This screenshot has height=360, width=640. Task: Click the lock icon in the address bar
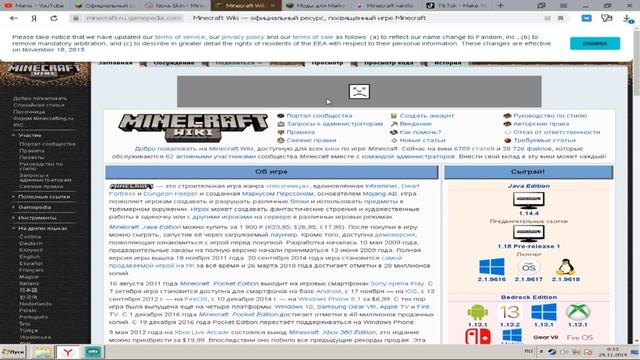(x=76, y=18)
